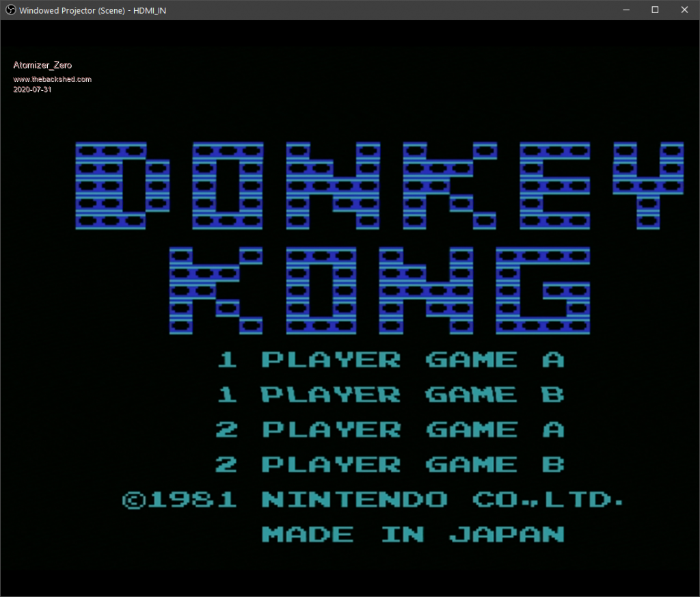Click the "KONG" logo text

(379, 291)
